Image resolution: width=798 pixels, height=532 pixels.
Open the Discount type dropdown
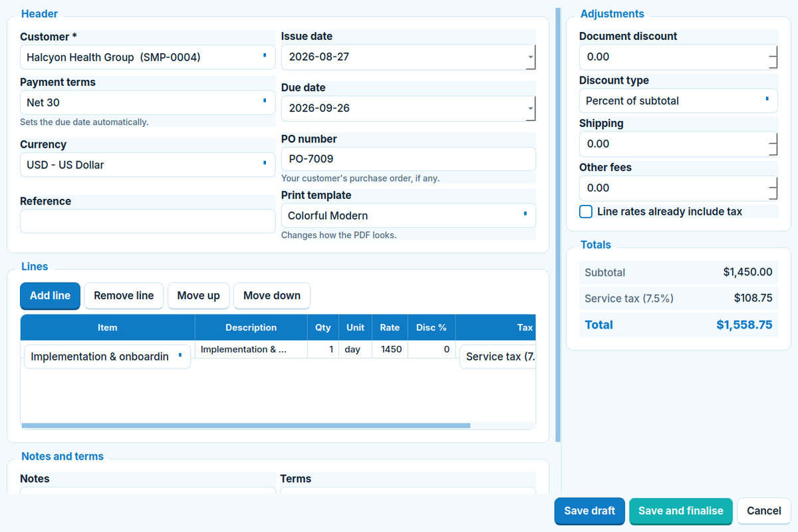click(678, 101)
